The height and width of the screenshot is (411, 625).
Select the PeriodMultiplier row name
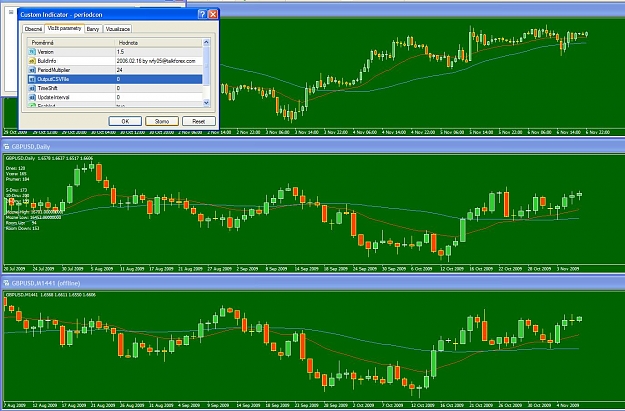(x=54, y=70)
